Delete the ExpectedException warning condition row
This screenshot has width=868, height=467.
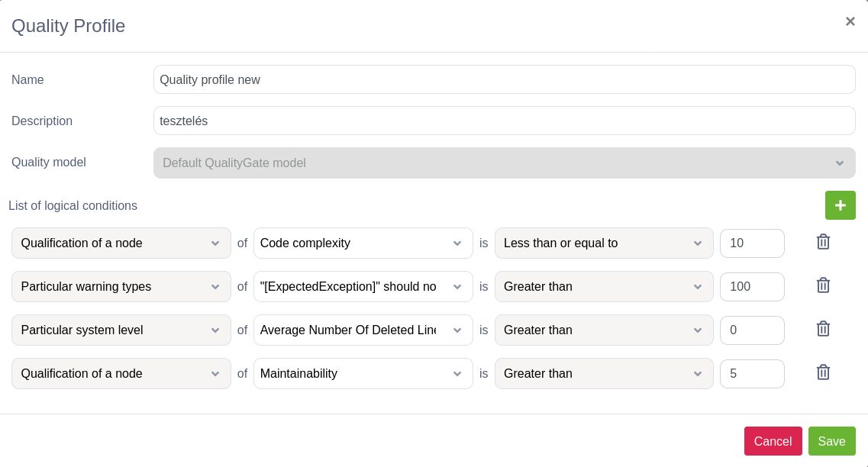823,285
